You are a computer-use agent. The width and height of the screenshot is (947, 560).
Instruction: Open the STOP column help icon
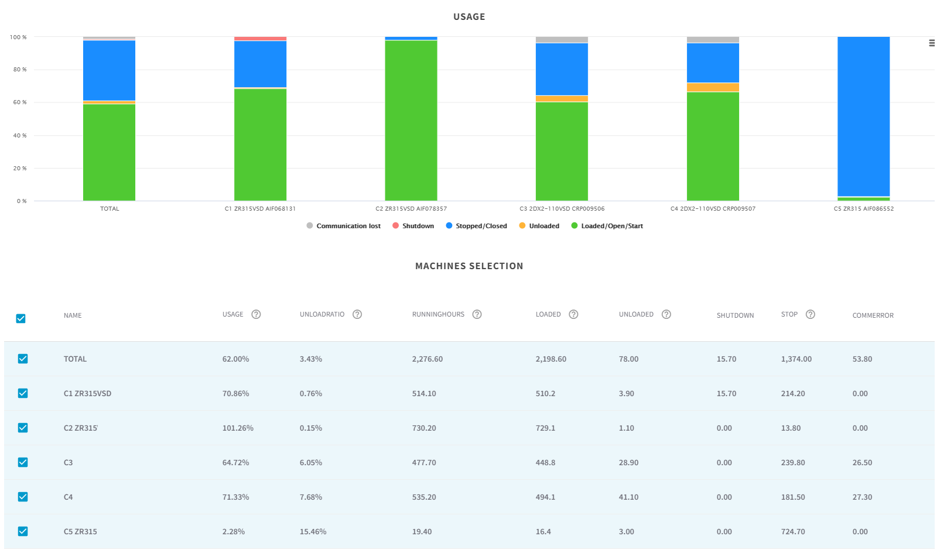tap(811, 314)
